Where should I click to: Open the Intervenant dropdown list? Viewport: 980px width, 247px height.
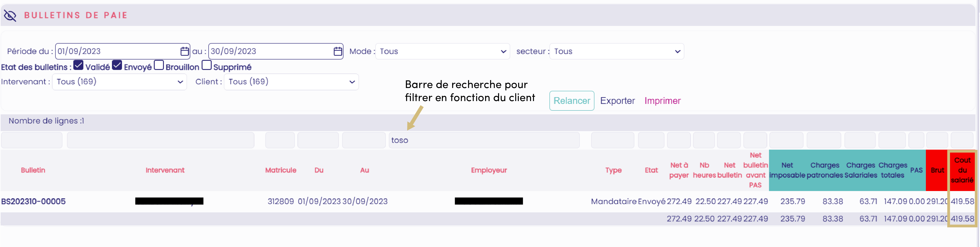119,82
